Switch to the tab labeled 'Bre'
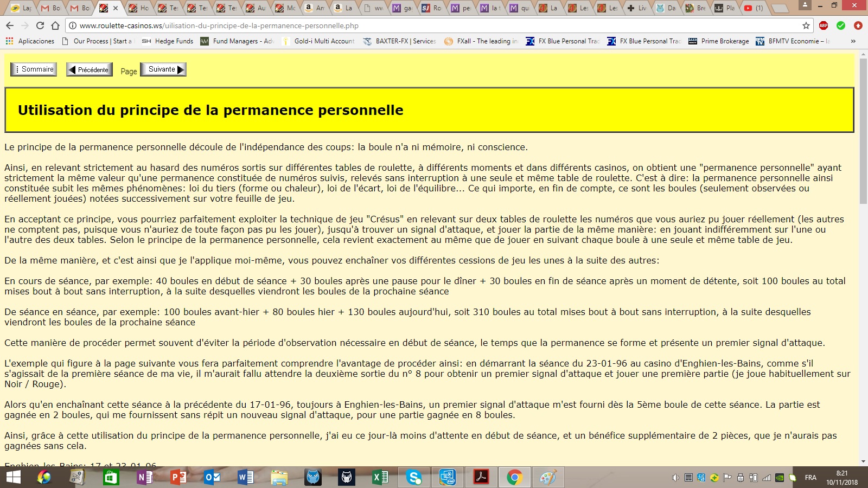The width and height of the screenshot is (868, 488). coord(695,8)
